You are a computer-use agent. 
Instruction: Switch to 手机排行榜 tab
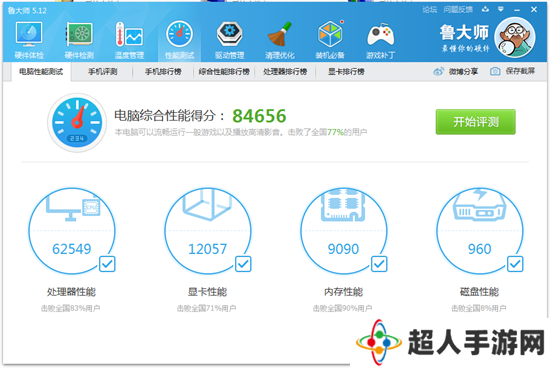pos(163,72)
